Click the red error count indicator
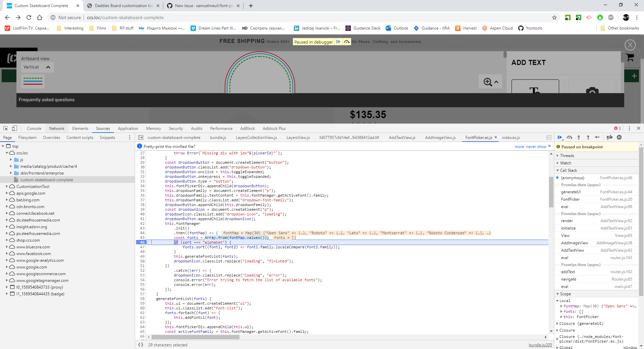Image resolution: width=644 pixels, height=349 pixels. coord(618,128)
